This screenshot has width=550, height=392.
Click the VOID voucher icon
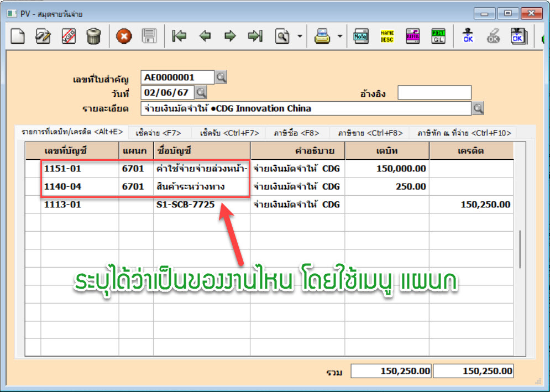pos(69,36)
